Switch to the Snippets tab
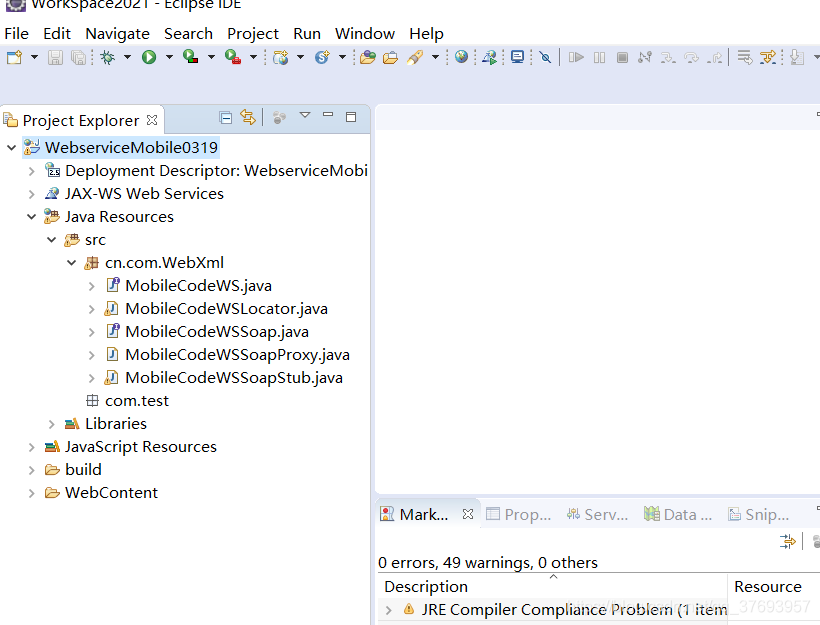Screen dimensions: 820x625 (x=758, y=515)
